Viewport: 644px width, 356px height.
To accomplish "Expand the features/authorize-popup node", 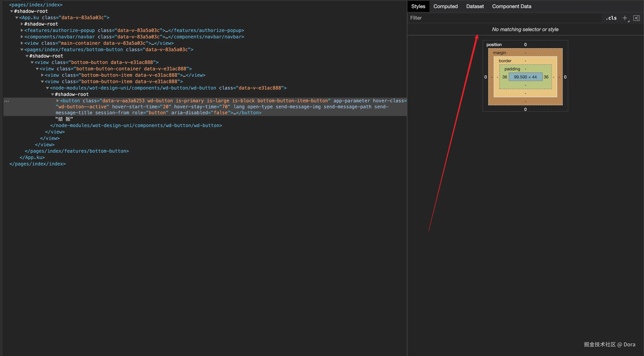I will 22,30.
